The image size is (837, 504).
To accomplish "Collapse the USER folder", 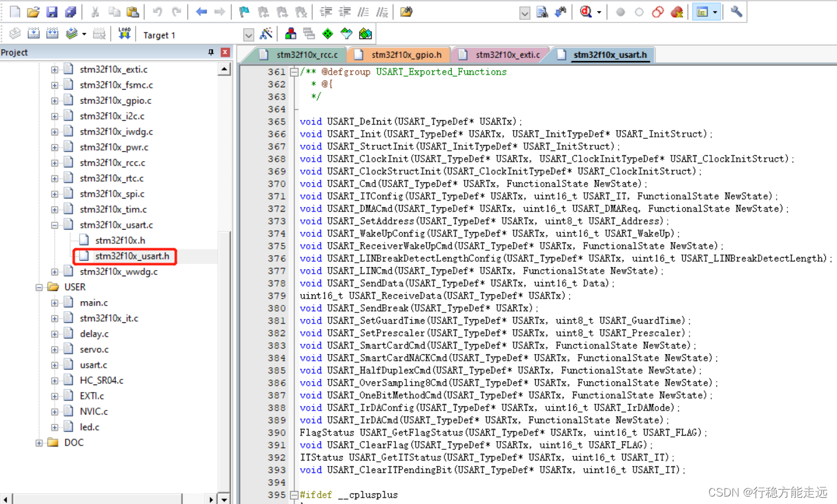I will 39,287.
